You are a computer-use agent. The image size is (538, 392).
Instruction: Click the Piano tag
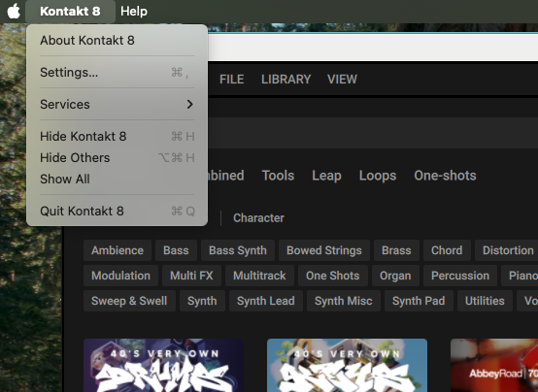[x=520, y=276]
